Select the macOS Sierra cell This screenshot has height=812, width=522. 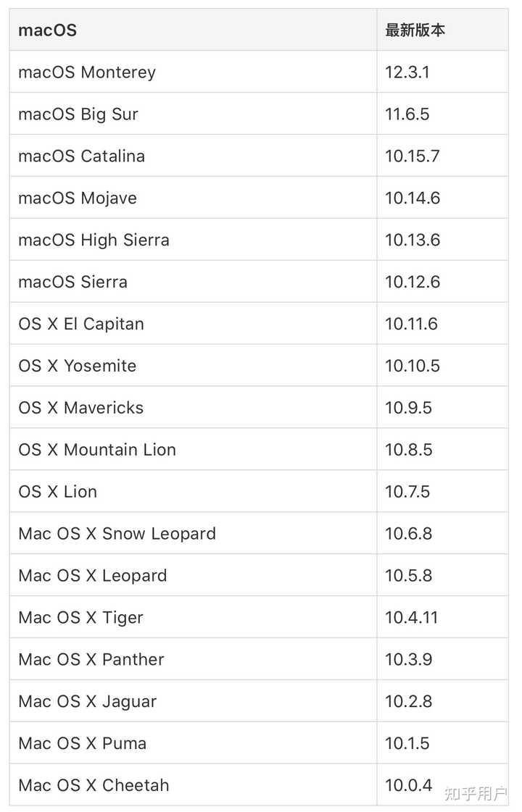72,282
